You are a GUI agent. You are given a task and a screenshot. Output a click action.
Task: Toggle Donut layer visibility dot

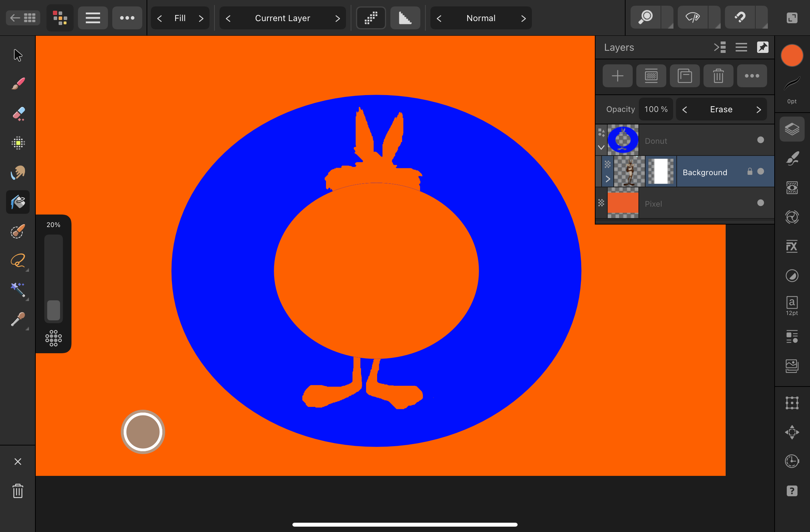point(761,140)
